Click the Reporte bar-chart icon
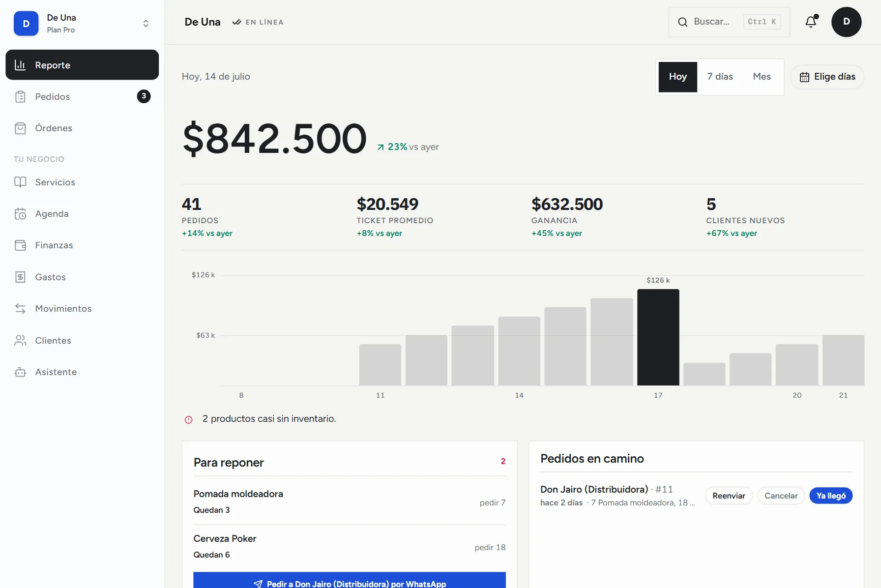Screen dimensions: 881x588 [x=20, y=65]
